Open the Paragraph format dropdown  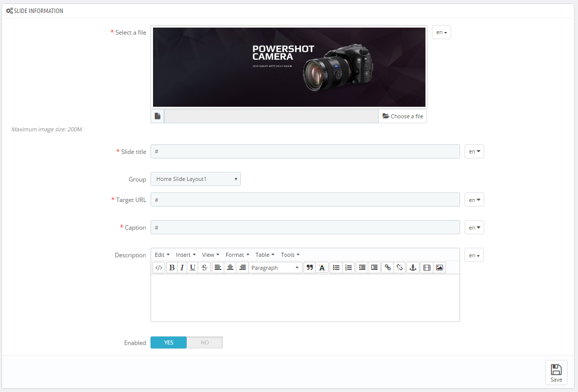(275, 268)
